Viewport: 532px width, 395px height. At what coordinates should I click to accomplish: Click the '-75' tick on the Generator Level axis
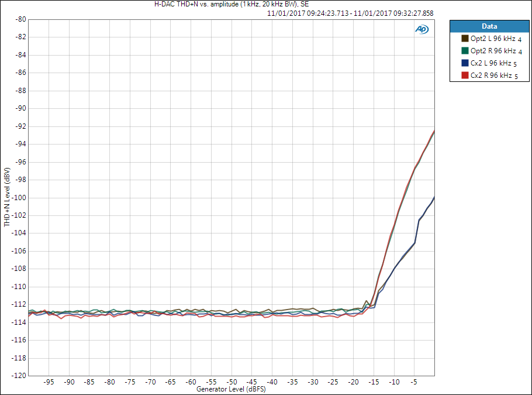click(130, 382)
